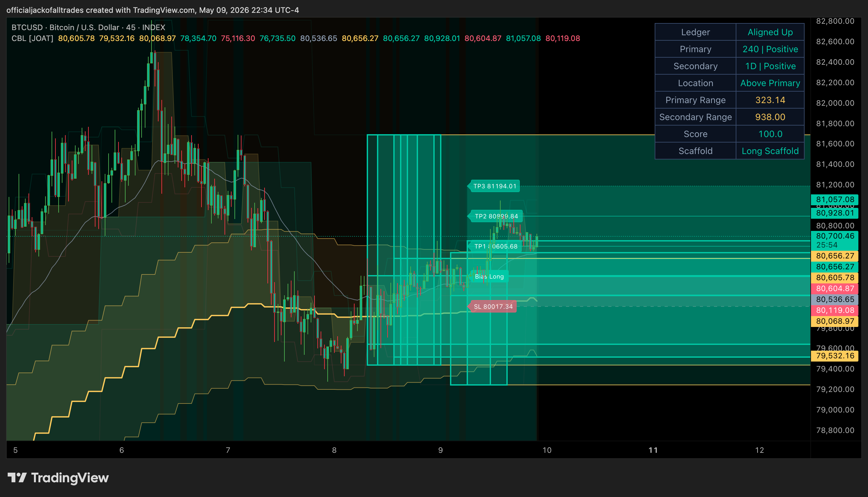Click date 12 on the time axis
The height and width of the screenshot is (497, 868).
[759, 450]
